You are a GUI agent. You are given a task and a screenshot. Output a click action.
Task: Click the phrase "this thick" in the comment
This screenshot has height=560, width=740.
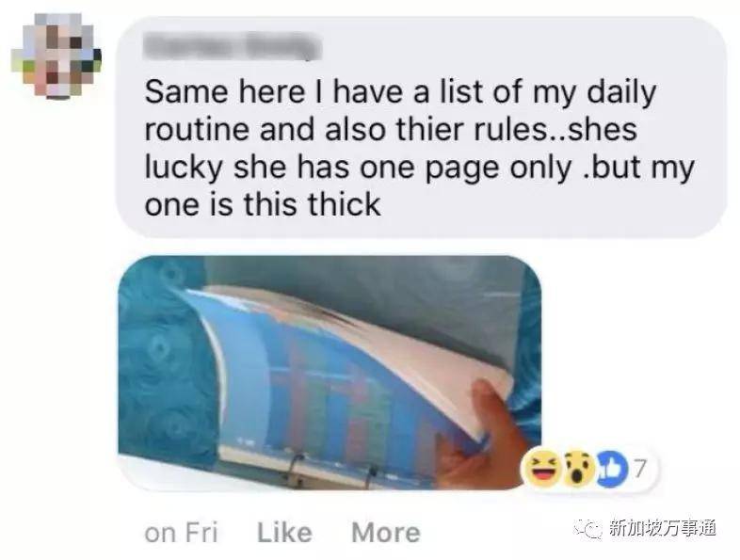[x=312, y=204]
